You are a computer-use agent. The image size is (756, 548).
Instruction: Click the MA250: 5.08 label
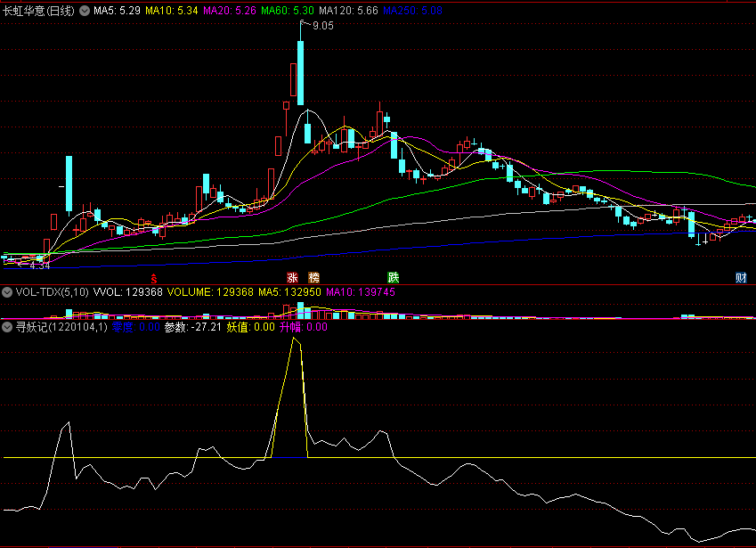point(412,11)
